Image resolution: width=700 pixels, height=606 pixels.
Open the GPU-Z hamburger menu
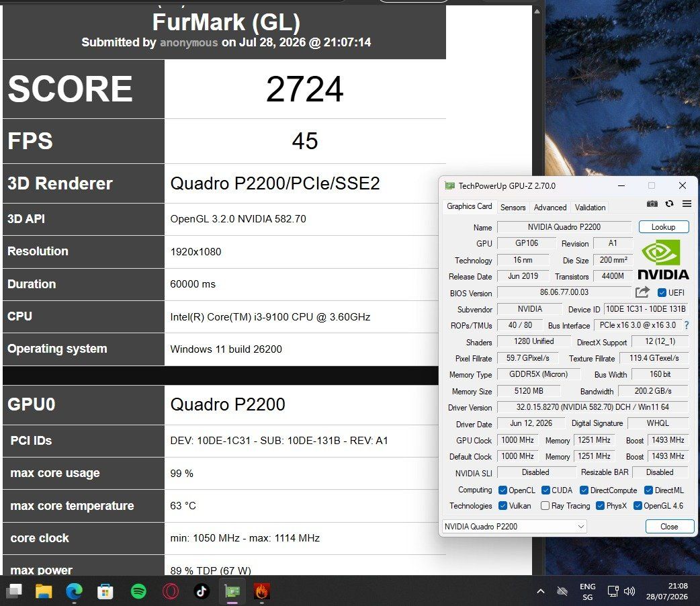click(x=687, y=204)
